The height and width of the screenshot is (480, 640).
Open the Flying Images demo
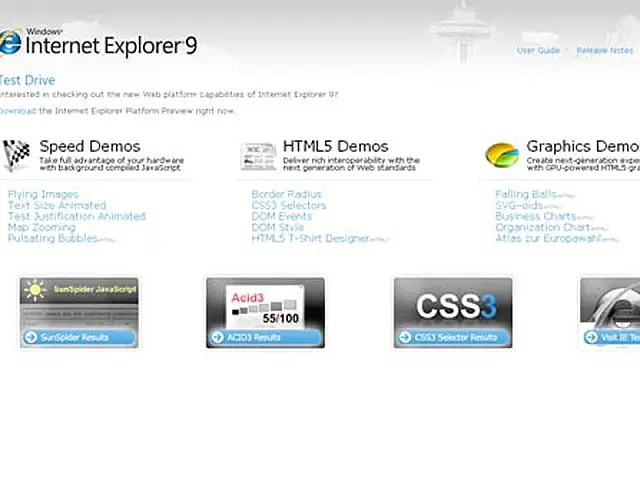point(43,194)
